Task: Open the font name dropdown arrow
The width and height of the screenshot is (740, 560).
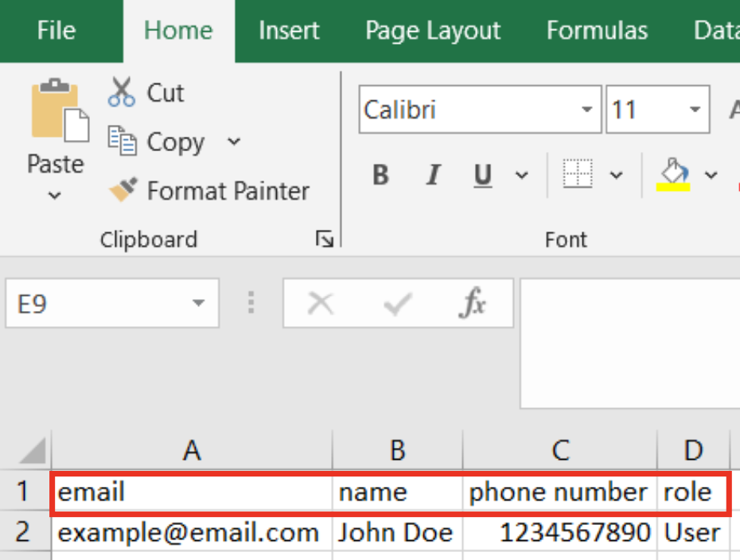Action: pyautogui.click(x=586, y=110)
